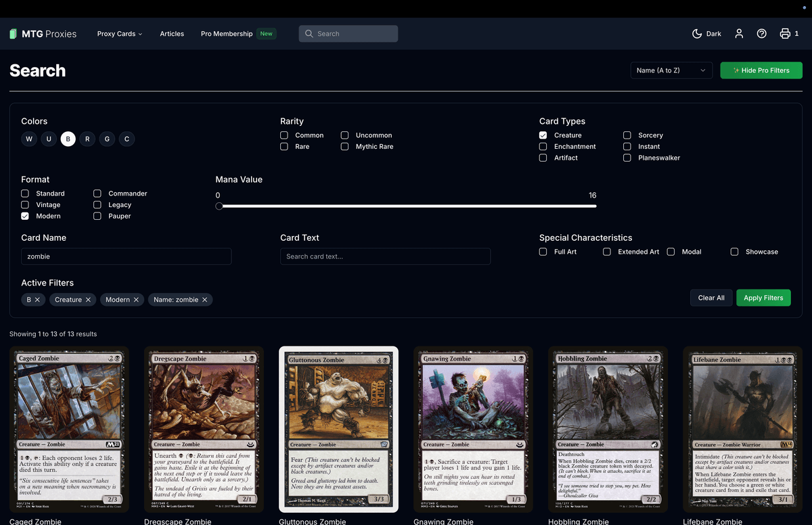Image resolution: width=812 pixels, height=525 pixels.
Task: Check the Sorcery card type filter
Action: pyautogui.click(x=627, y=135)
